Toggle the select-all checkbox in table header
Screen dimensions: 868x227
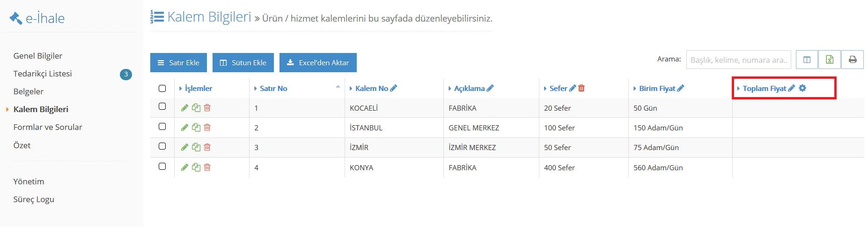(x=162, y=88)
